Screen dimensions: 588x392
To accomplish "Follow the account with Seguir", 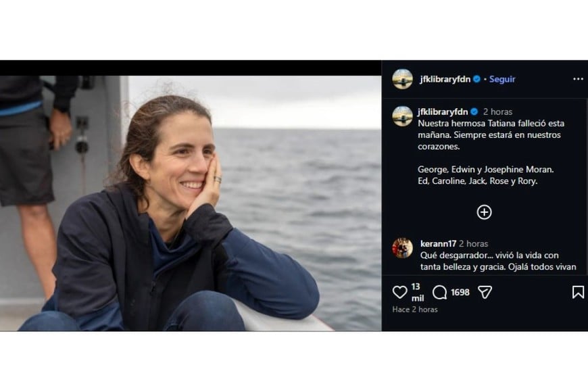I will click(502, 79).
